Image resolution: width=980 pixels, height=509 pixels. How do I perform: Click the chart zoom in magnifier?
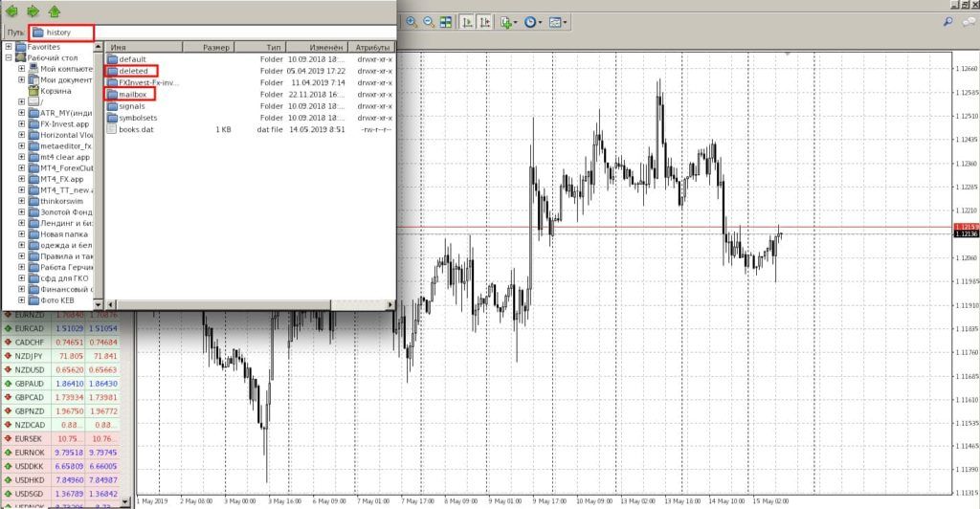coord(412,21)
